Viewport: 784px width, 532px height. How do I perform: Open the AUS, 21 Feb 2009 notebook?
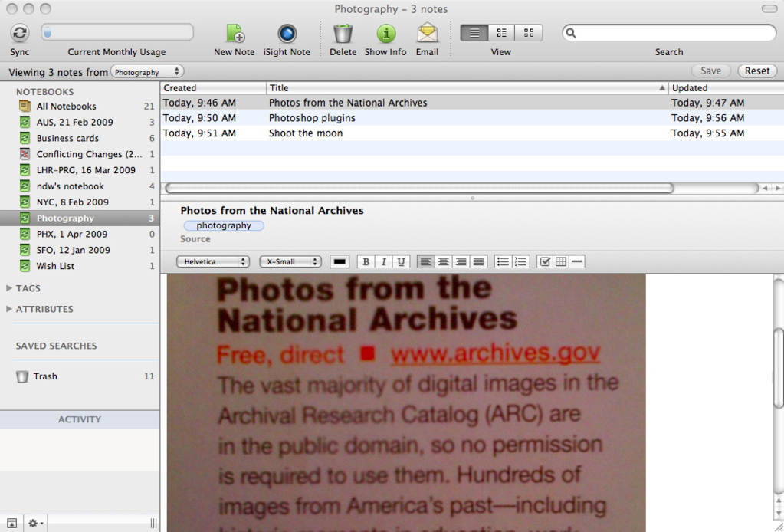click(x=80, y=122)
